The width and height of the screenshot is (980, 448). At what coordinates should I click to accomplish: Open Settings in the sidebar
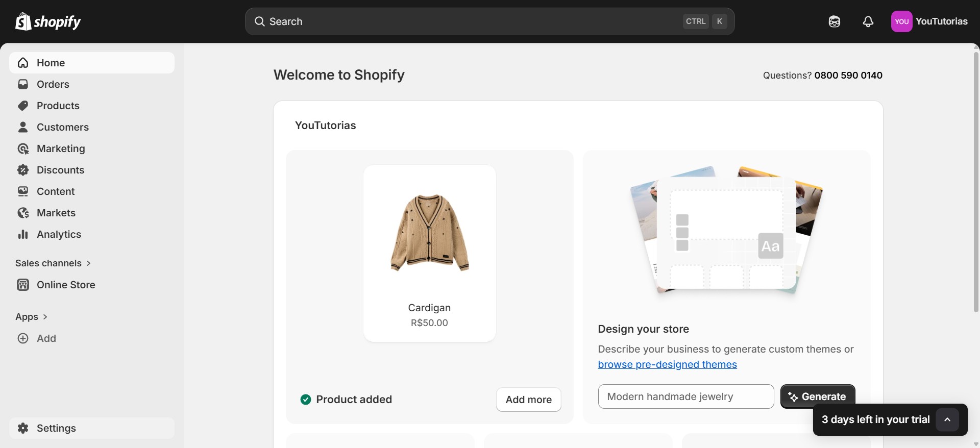click(x=92, y=428)
